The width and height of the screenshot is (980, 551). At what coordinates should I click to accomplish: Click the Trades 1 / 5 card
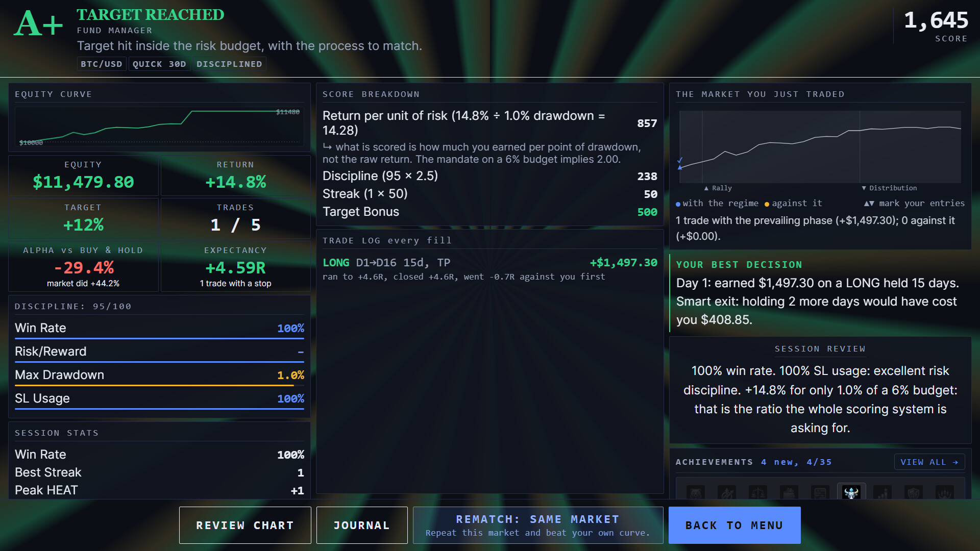click(x=235, y=218)
